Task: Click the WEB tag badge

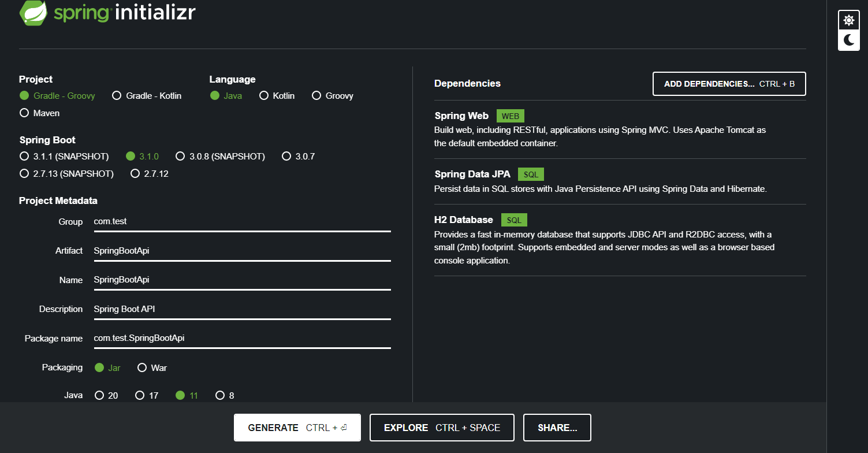Action: click(x=511, y=116)
